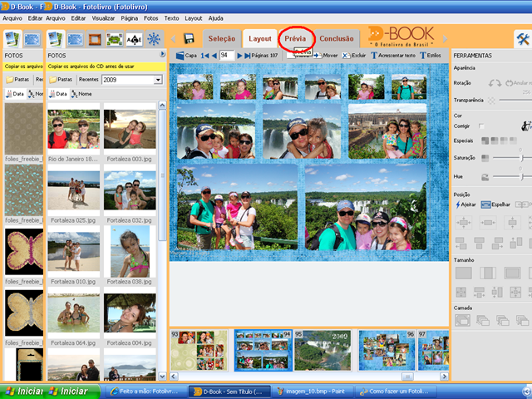The width and height of the screenshot is (532, 399).
Task: Go to next page arrow
Action: [239, 56]
